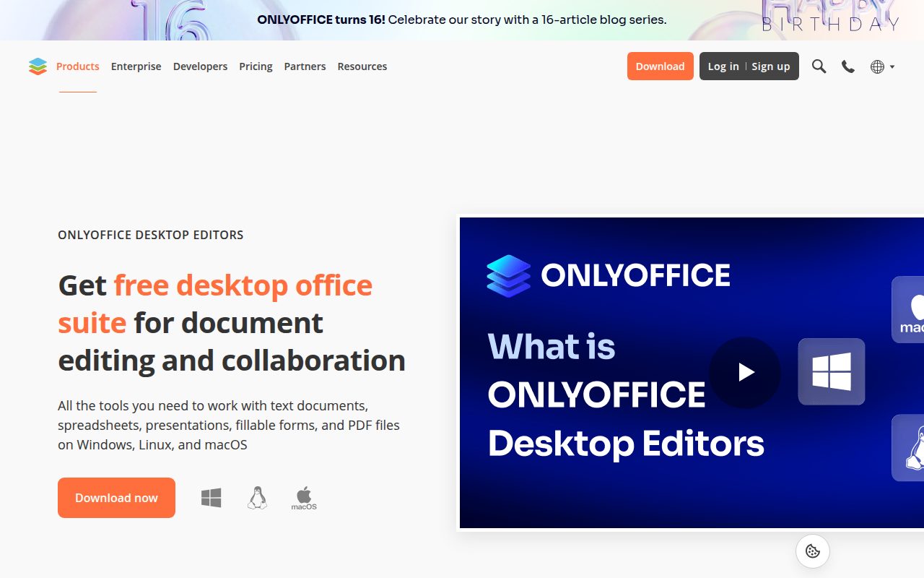Click the macOS apple icon near Download now
924x578 pixels.
(x=304, y=498)
